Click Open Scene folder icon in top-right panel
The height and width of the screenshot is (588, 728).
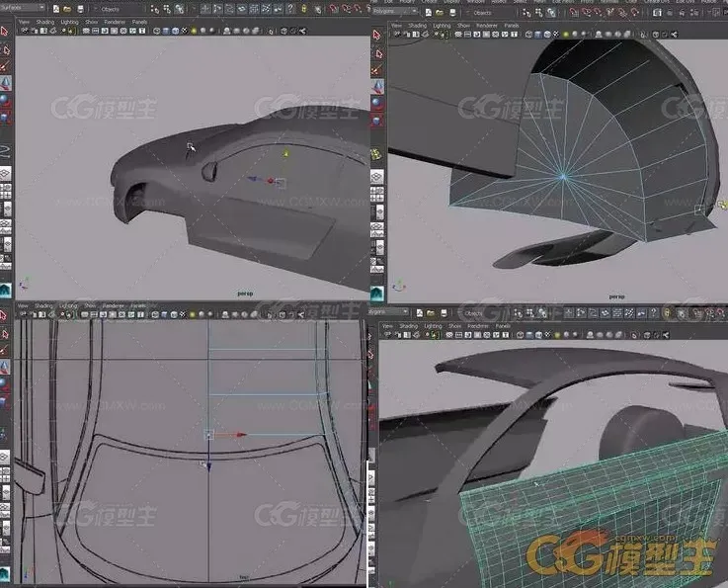point(440,13)
